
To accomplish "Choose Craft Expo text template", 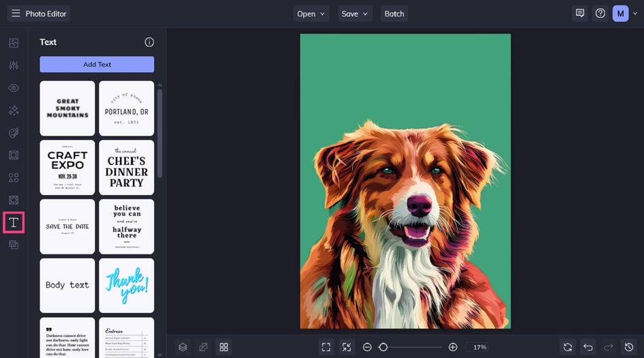I will tap(68, 168).
